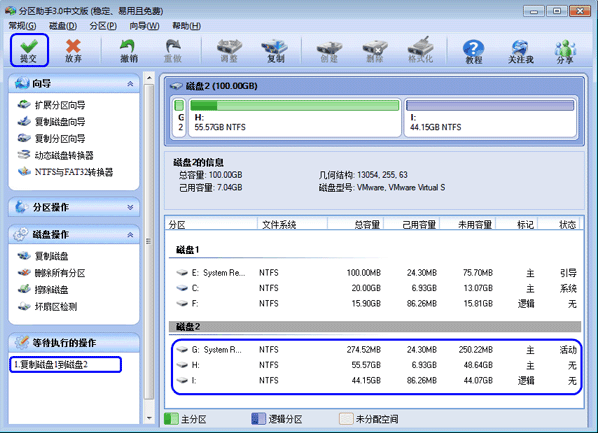The height and width of the screenshot is (435, 598).
Task: Click the 未分配空间 legend swatch
Action: pos(346,419)
